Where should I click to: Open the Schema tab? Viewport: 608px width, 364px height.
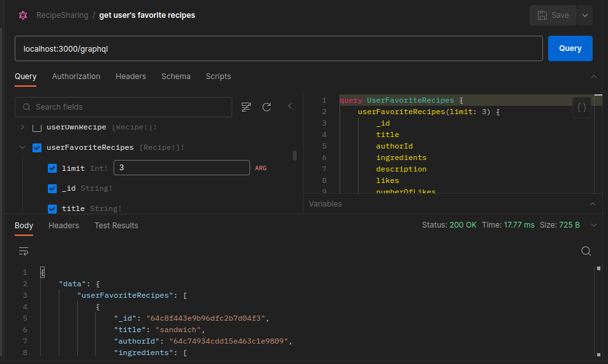[175, 76]
